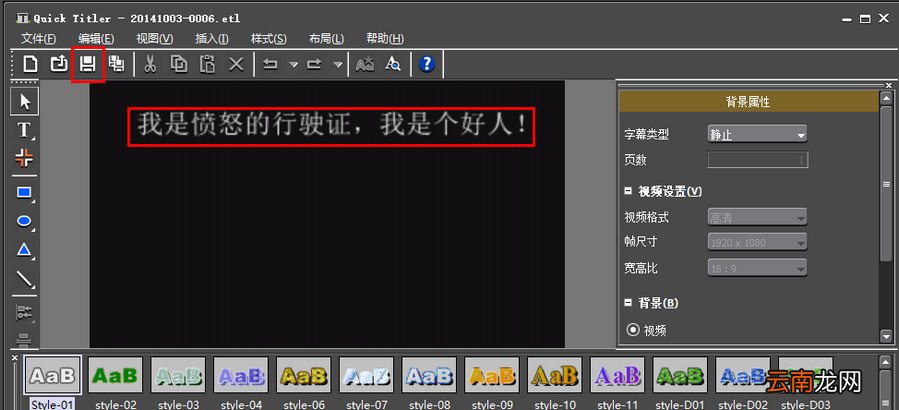Click the Paste clipboard icon

tap(208, 64)
